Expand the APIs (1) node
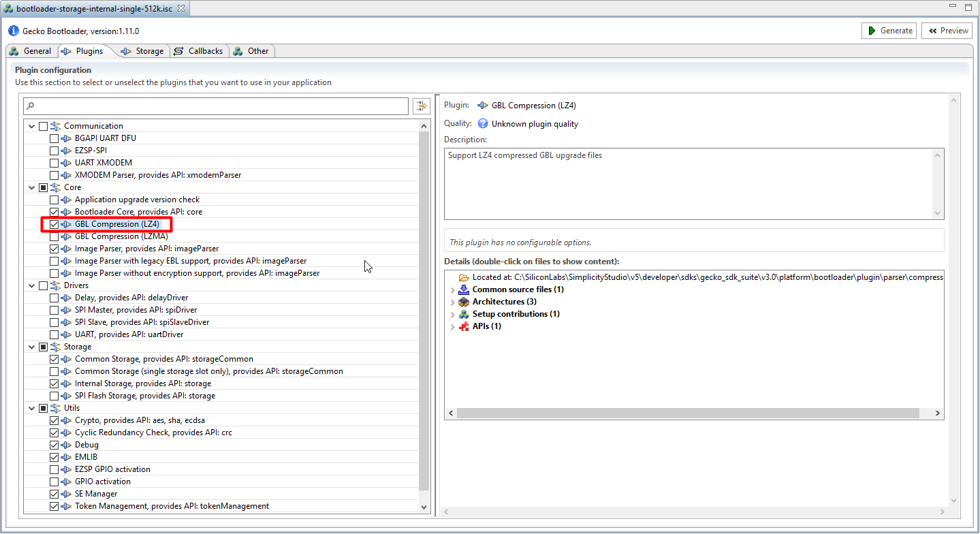 click(x=452, y=326)
